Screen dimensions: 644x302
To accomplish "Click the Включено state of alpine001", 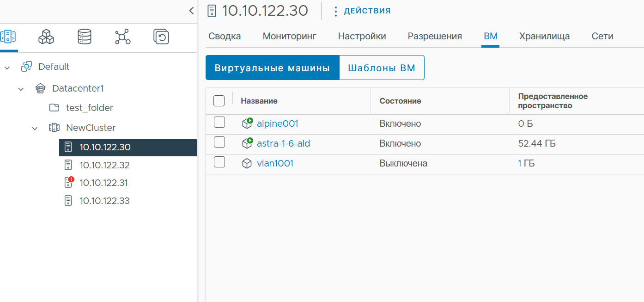I will point(400,123).
